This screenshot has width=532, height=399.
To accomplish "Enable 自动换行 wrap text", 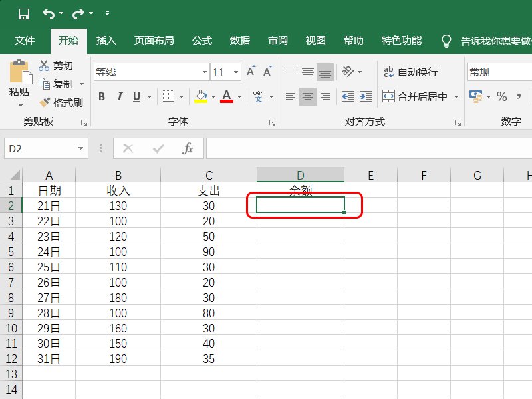I will tap(410, 71).
